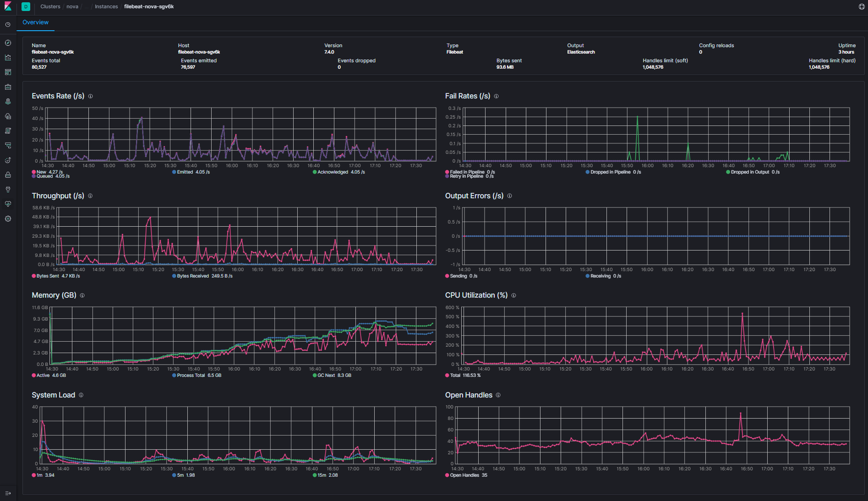Open the Logs sidebar icon
Viewport: 868px width, 501px height.
click(x=8, y=131)
